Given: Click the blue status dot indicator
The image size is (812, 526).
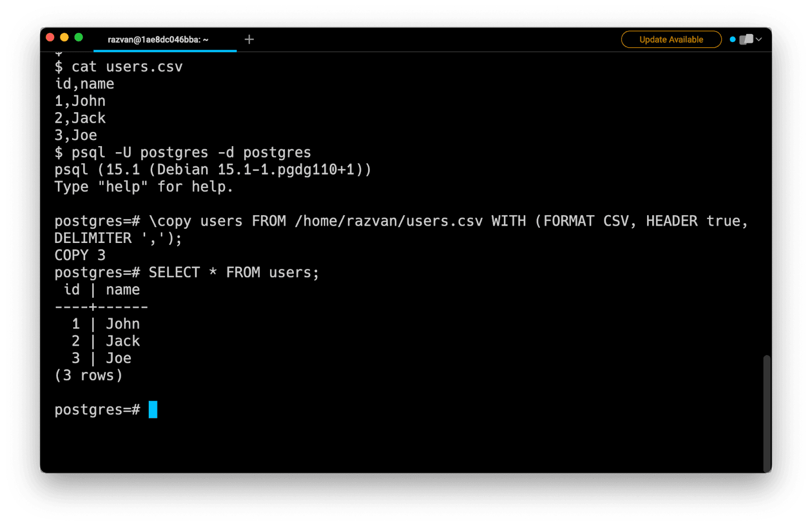Looking at the screenshot, I should [x=732, y=40].
